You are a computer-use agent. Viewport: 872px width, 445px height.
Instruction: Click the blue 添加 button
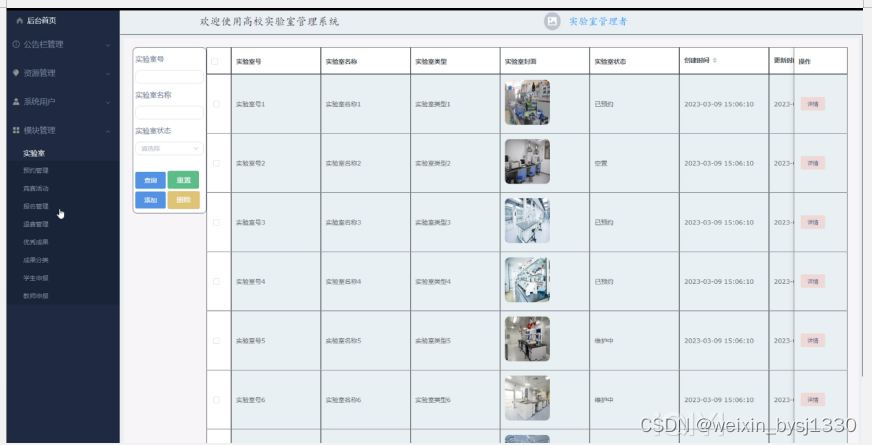pos(150,200)
